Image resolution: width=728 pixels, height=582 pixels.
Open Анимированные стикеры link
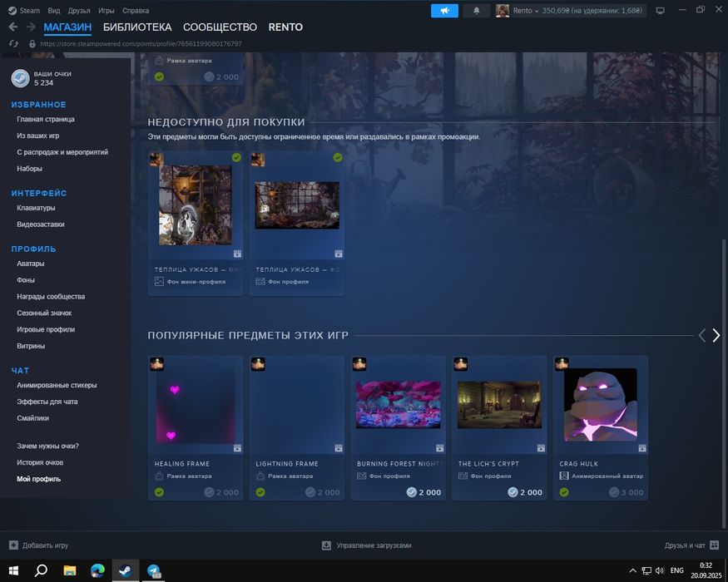click(x=57, y=385)
